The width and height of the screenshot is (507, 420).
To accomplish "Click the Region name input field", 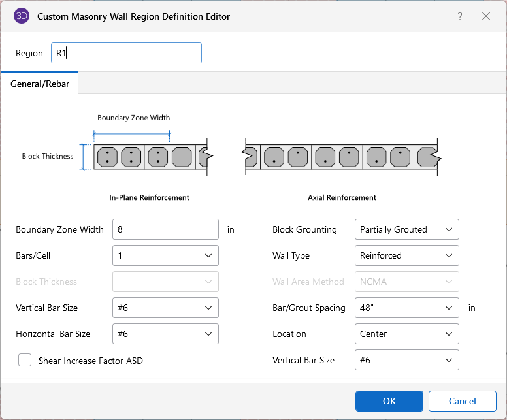I will point(126,53).
